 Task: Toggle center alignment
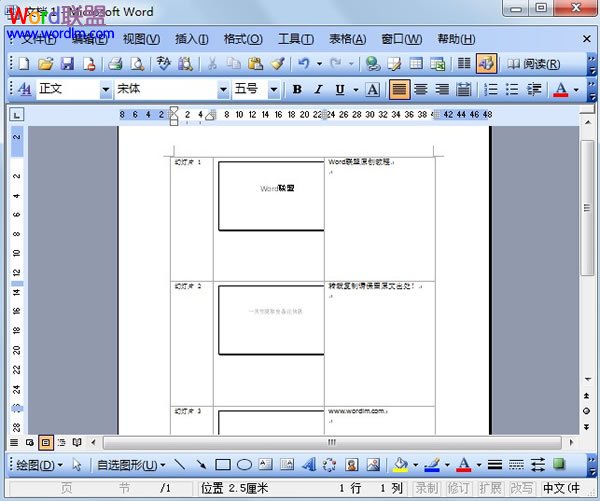click(x=421, y=89)
